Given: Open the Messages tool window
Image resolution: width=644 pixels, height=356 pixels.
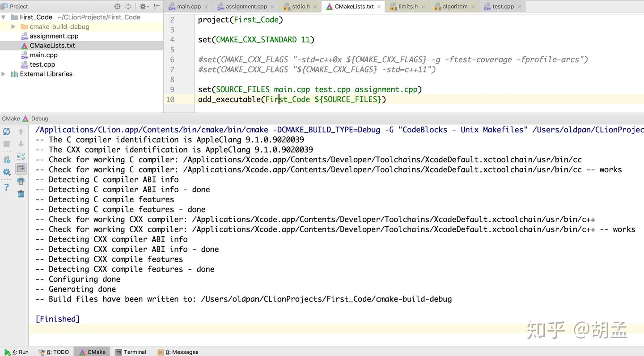Looking at the screenshot, I should [x=182, y=352].
